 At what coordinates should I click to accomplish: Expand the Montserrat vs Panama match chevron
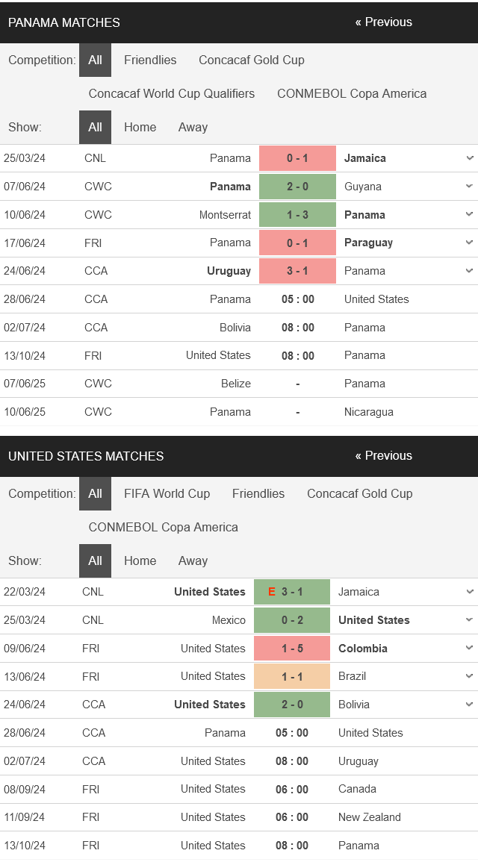pos(470,215)
